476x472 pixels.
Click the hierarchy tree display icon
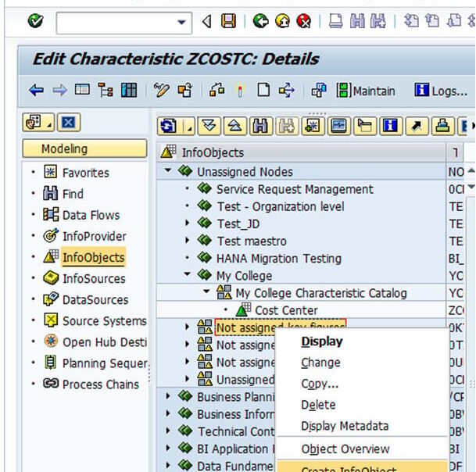[106, 90]
